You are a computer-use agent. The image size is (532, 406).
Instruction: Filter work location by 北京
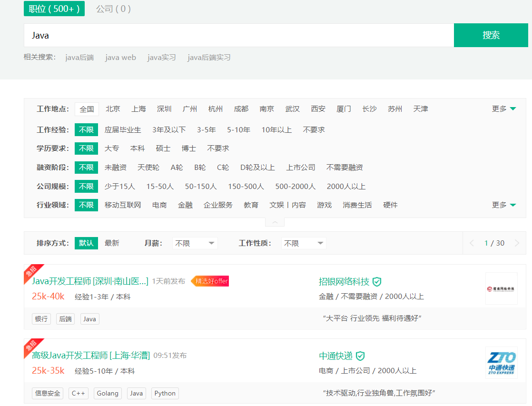[113, 109]
